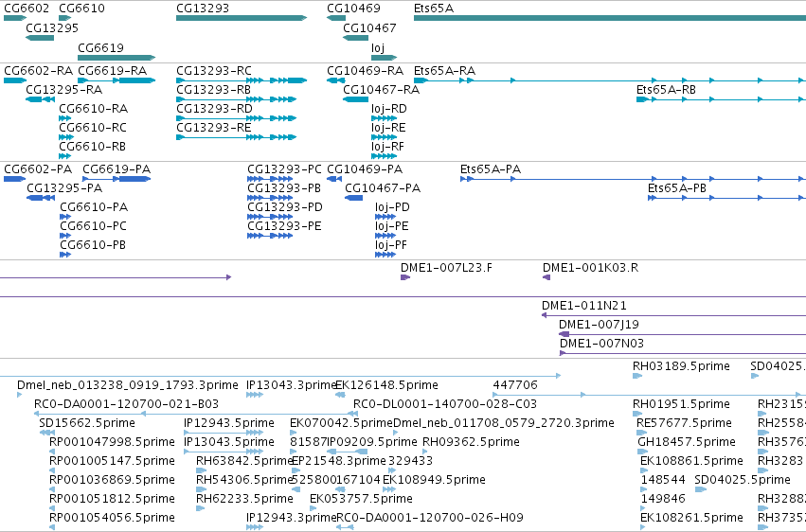Screen dimensions: 806x532
Task: Click the CG13293-RC transcript label
Action: click(214, 70)
